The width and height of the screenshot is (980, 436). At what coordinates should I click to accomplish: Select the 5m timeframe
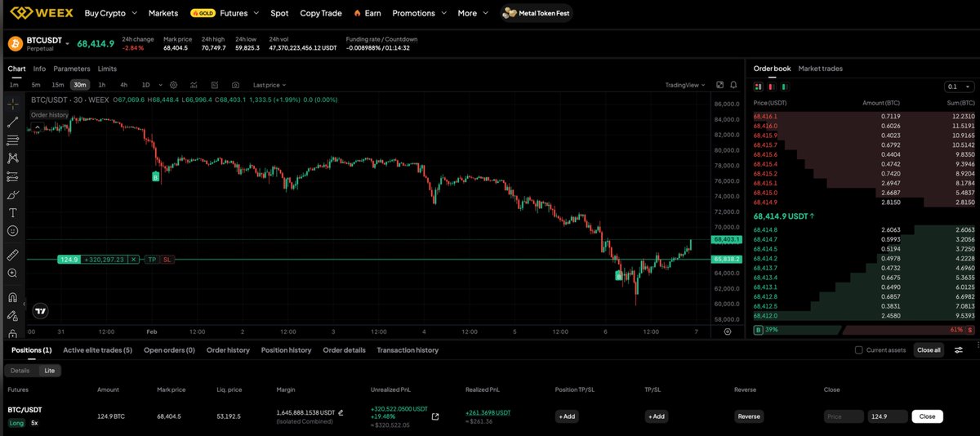[x=36, y=85]
